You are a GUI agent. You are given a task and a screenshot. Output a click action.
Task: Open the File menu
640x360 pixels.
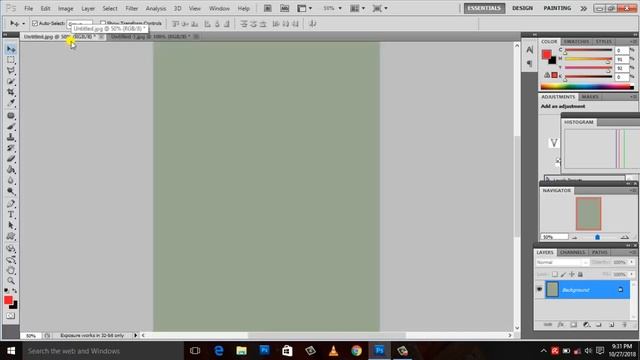(29, 8)
